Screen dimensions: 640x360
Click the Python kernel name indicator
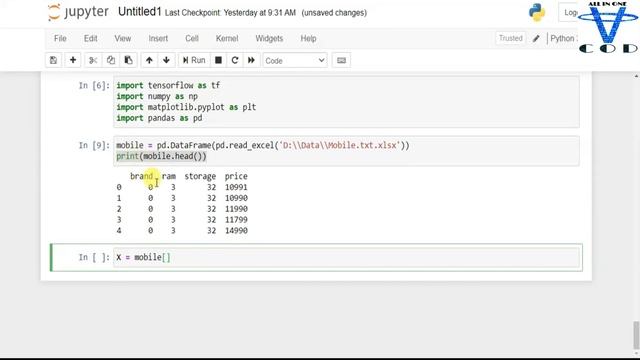(564, 38)
